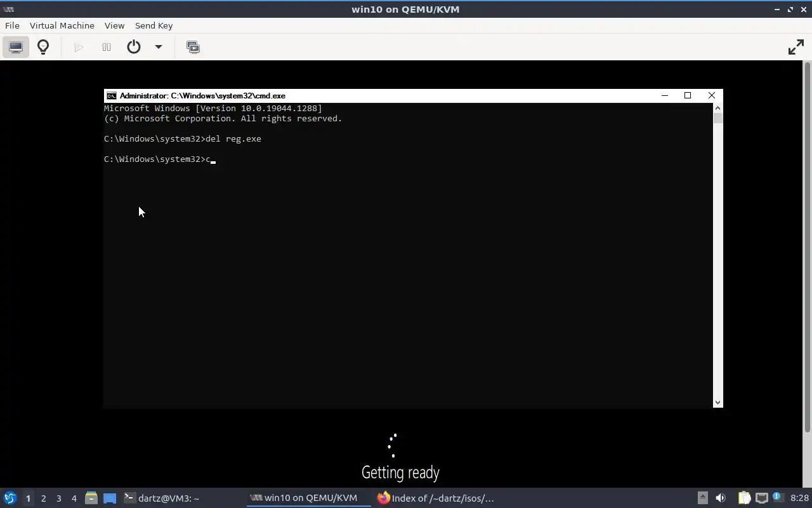Click the Run virtual machine play button
The height and width of the screenshot is (508, 812).
coord(79,47)
